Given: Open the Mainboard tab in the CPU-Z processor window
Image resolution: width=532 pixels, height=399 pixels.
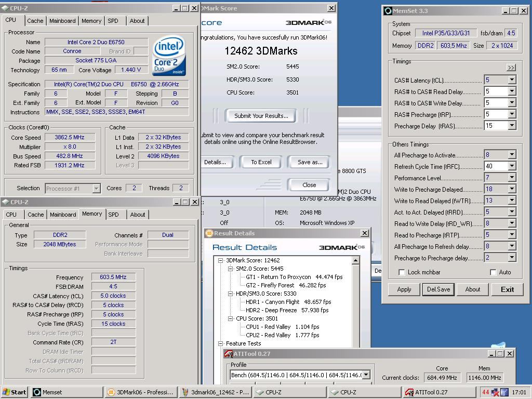Looking at the screenshot, I should coord(62,21).
